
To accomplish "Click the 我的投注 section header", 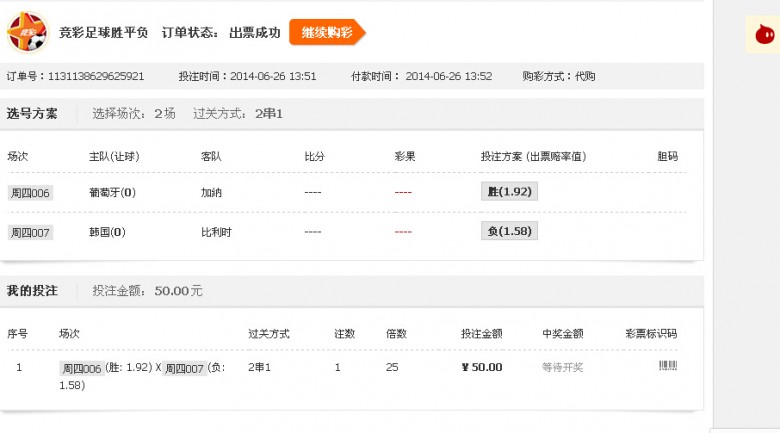I will click(32, 291).
